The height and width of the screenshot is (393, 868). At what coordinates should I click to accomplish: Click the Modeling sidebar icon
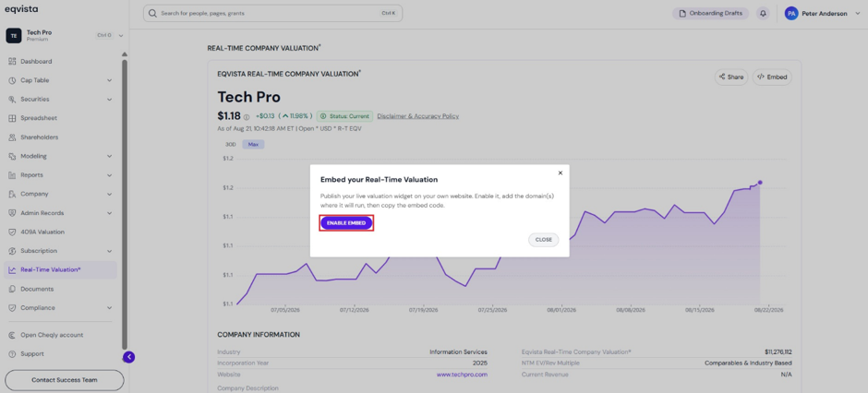(12, 156)
